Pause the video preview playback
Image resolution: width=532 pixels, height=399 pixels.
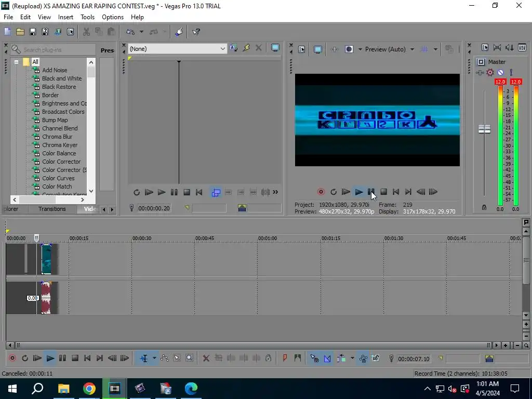371,192
